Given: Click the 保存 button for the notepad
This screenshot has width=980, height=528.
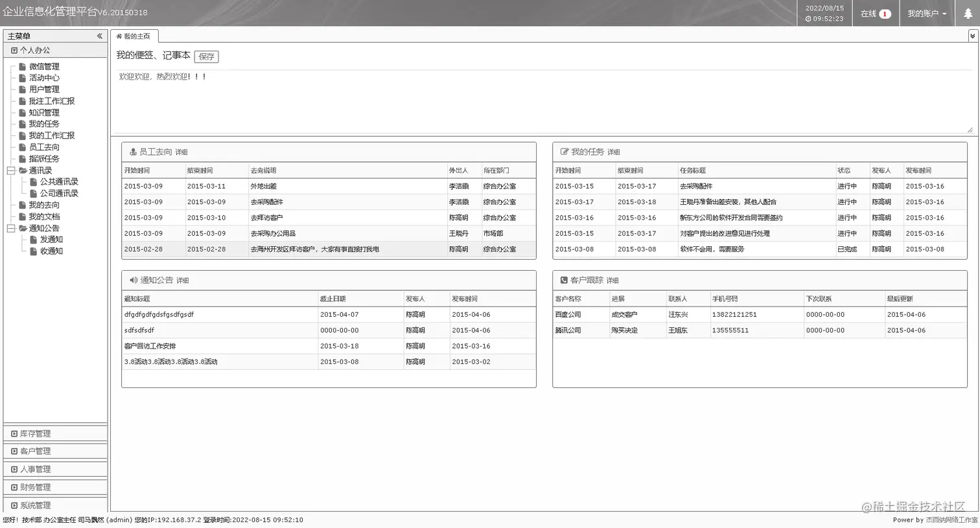Looking at the screenshot, I should [x=206, y=56].
